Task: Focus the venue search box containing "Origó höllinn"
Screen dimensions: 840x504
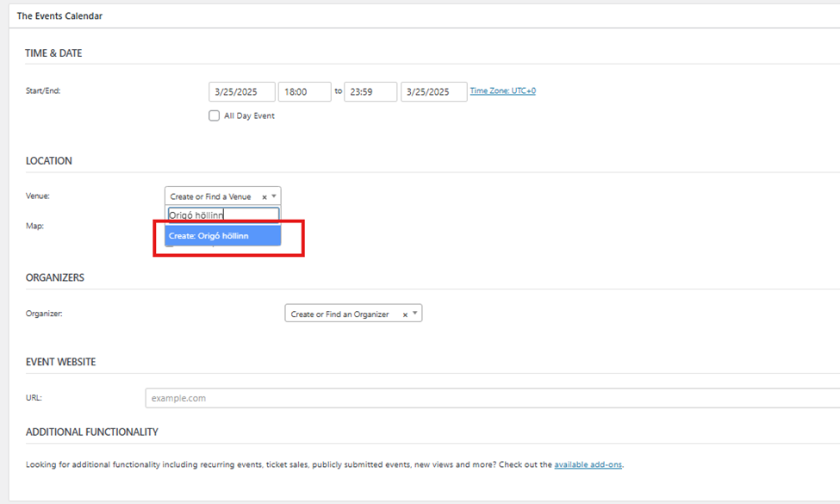Action: click(222, 215)
